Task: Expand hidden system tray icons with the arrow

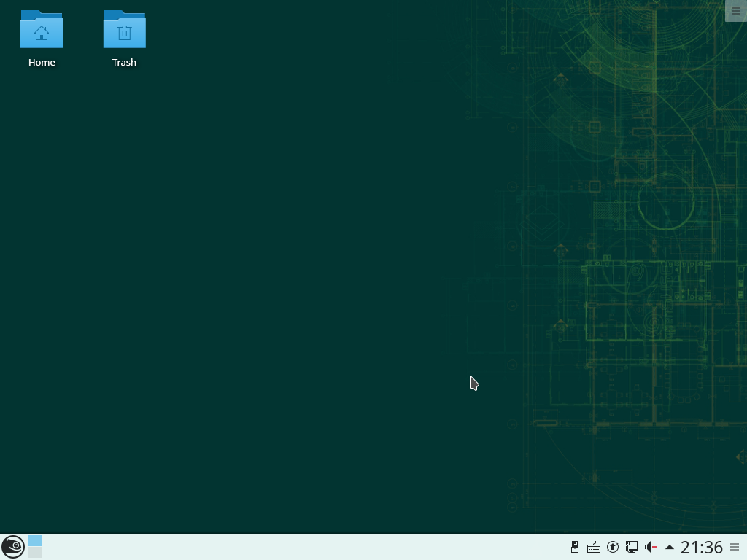Action: click(x=669, y=547)
